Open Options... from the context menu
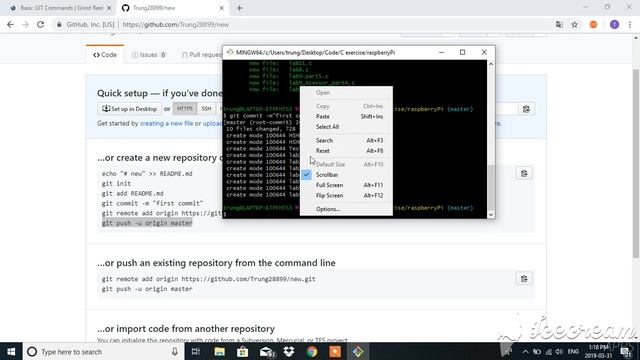Screen dimensions: 640x360 click(x=346, y=209)
